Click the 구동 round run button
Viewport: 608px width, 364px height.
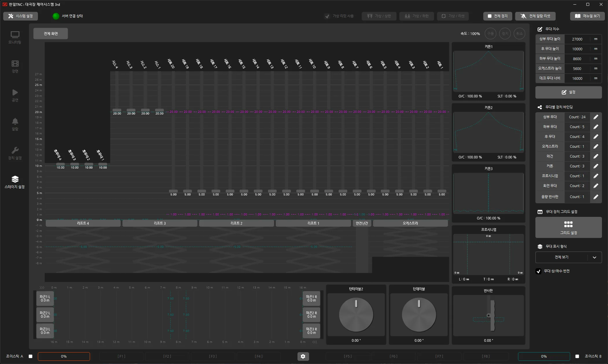click(490, 34)
